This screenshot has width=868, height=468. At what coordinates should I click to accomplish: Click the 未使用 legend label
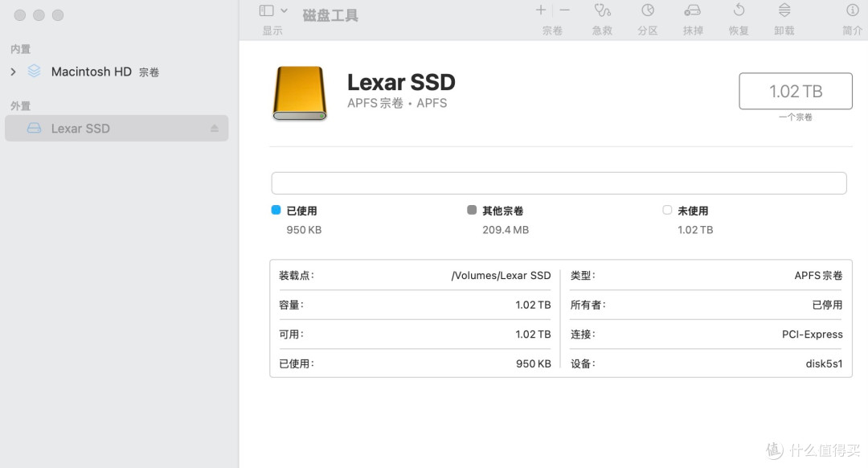point(693,211)
